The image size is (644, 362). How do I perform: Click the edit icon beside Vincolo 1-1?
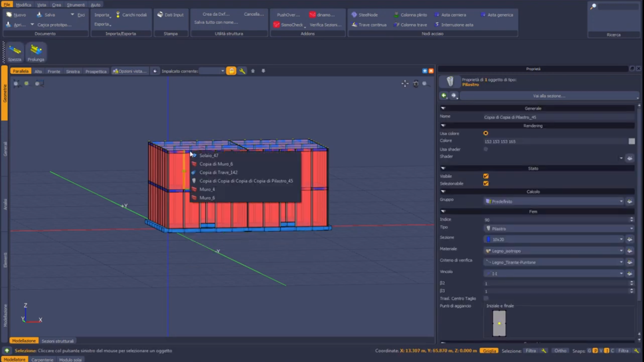click(630, 273)
